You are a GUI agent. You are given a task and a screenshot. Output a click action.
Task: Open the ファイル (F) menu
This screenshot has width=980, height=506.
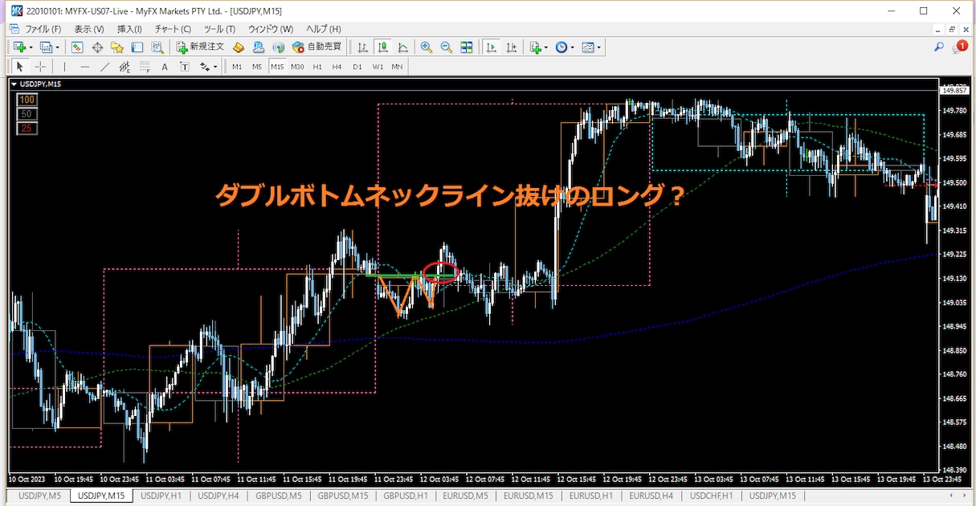pyautogui.click(x=43, y=29)
